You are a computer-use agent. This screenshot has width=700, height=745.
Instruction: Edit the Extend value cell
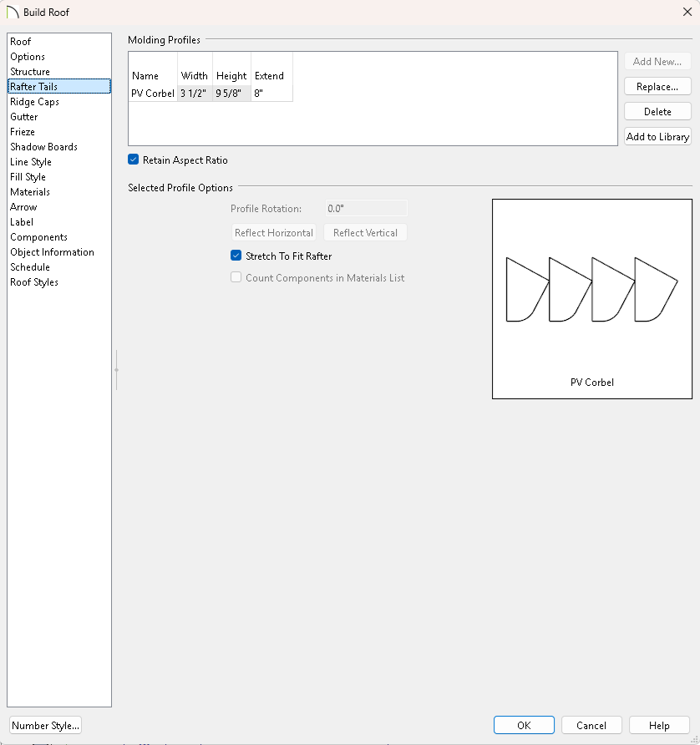pyautogui.click(x=271, y=94)
